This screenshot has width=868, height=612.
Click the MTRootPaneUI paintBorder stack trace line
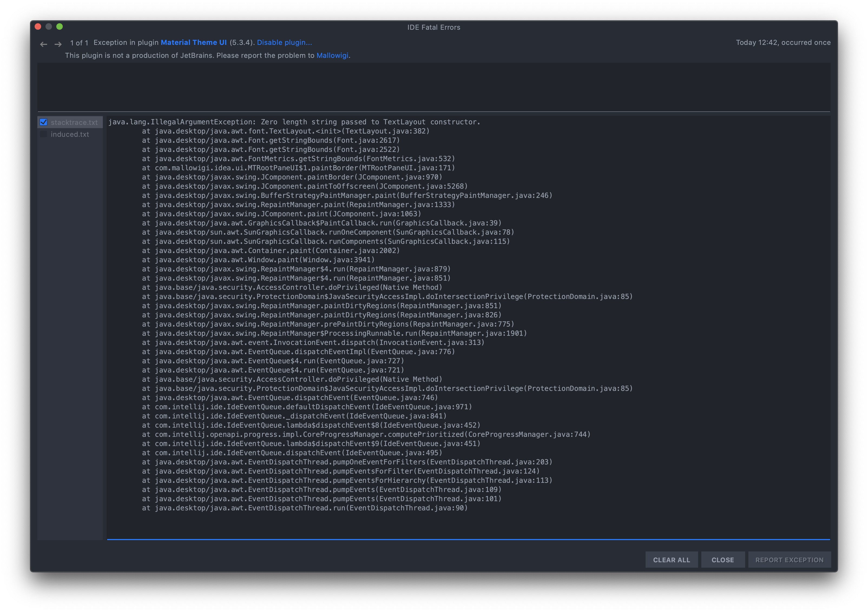coord(299,168)
